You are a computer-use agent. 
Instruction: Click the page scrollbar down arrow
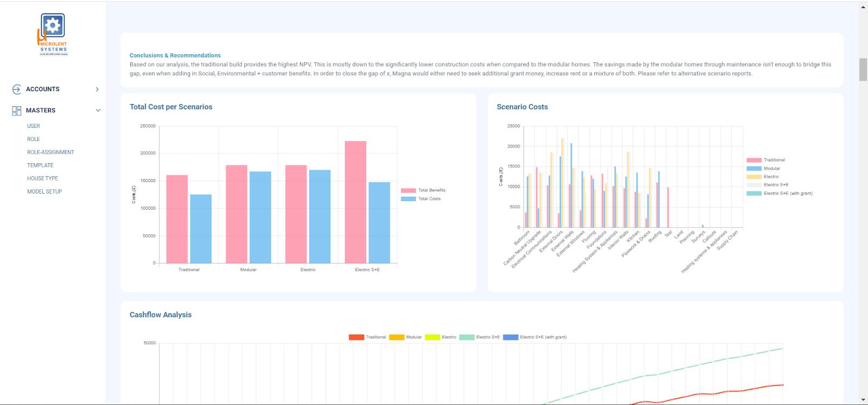tap(863, 400)
